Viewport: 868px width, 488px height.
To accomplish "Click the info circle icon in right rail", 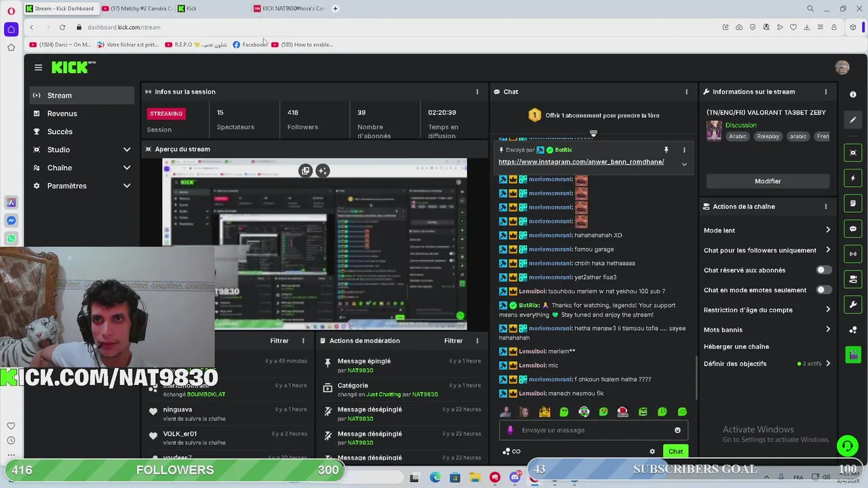I will click(x=853, y=94).
